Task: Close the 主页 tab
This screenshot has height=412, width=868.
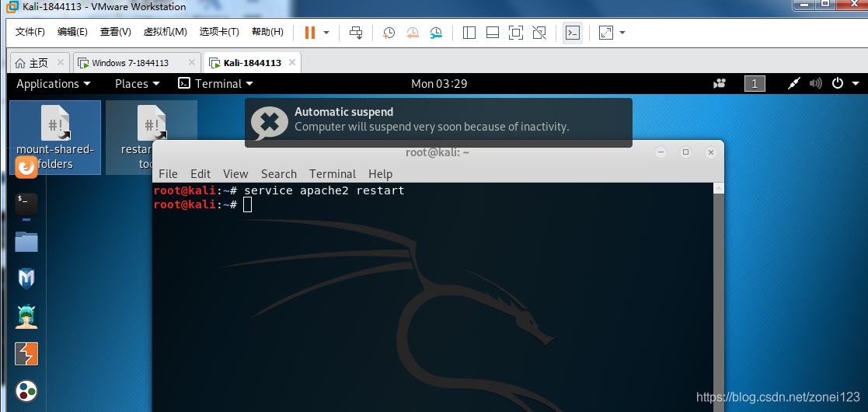Action: pyautogui.click(x=61, y=62)
